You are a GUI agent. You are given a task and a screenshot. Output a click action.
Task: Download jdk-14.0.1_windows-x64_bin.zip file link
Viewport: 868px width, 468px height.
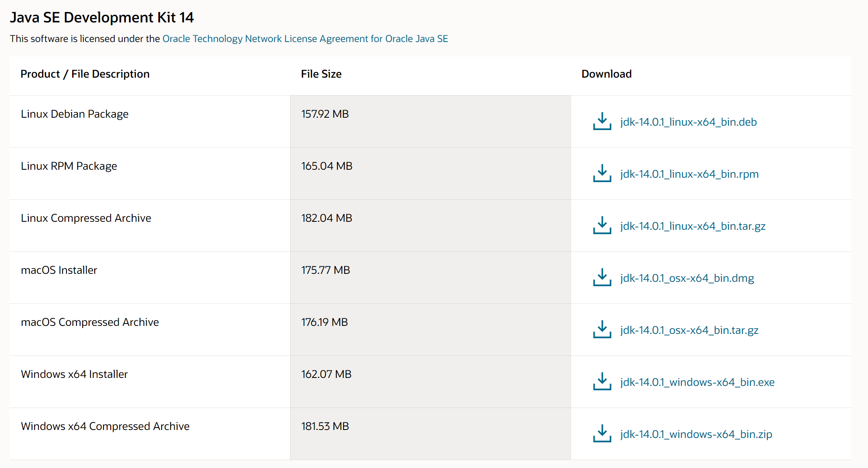pos(696,434)
